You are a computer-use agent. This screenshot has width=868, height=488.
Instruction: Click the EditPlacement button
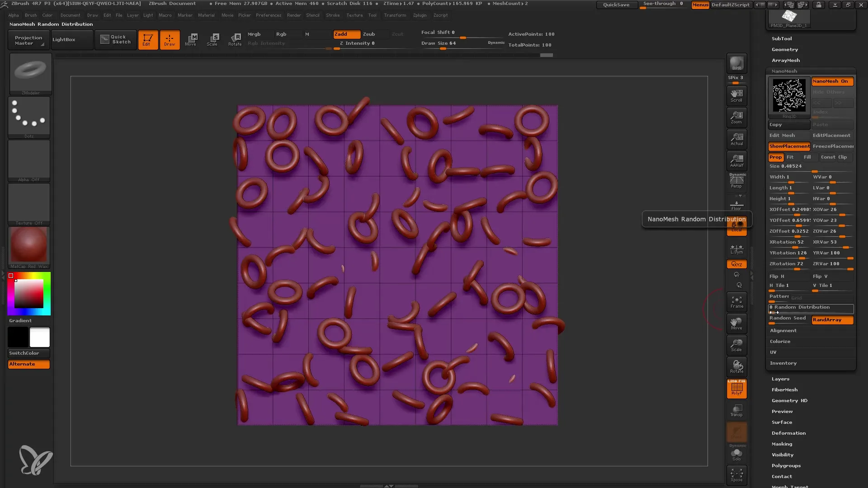[x=832, y=135]
